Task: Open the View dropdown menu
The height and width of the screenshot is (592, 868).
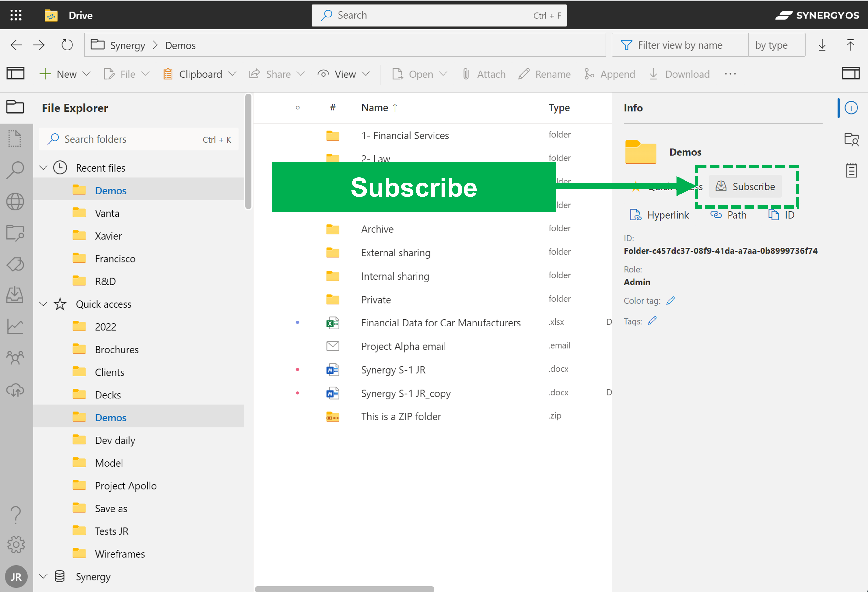Action: pos(344,74)
